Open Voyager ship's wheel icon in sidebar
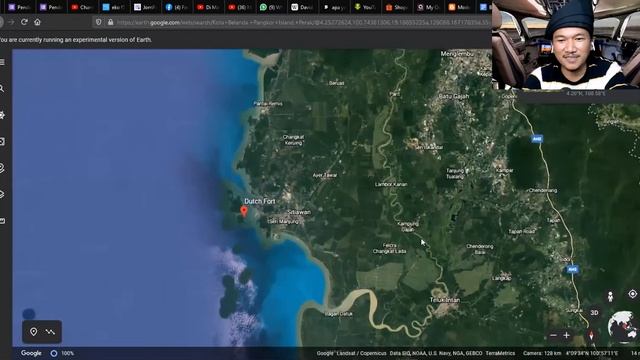The image size is (640, 360). [2, 115]
